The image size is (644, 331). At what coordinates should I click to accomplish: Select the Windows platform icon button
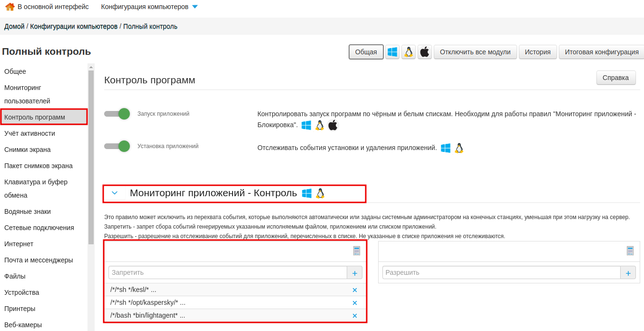(x=392, y=52)
